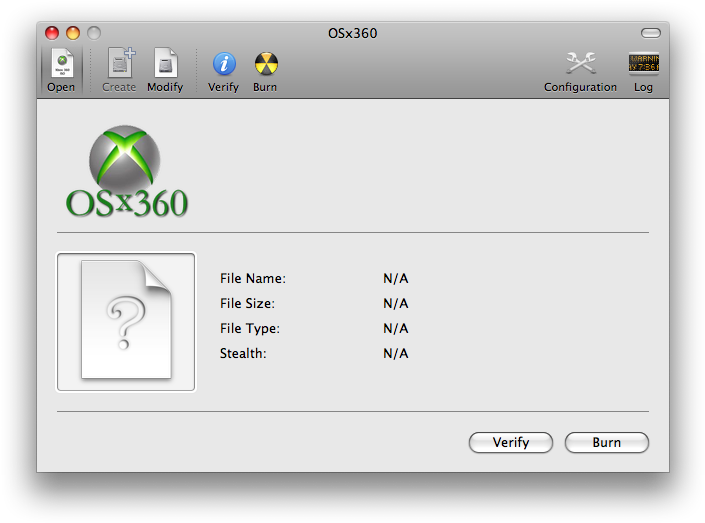Click the Open toolbar icon
This screenshot has width=705, height=523.
(61, 65)
